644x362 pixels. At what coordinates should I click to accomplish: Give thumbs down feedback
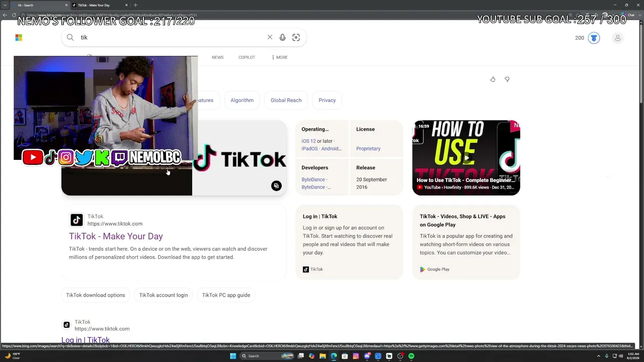point(507,79)
